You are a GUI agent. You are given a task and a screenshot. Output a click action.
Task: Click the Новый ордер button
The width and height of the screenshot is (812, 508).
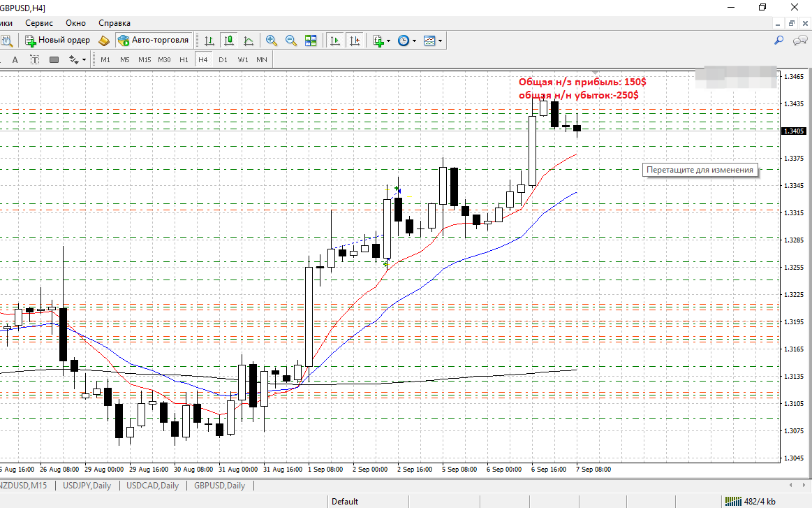(57, 41)
